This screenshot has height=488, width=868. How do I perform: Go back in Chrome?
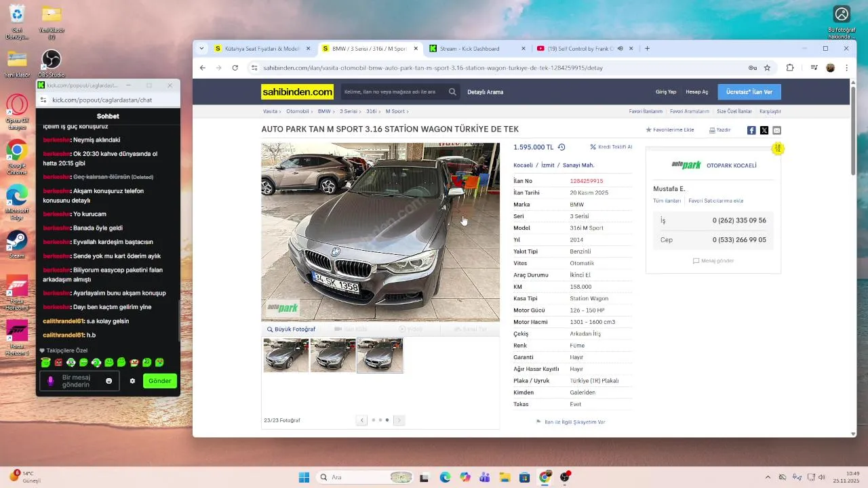pyautogui.click(x=203, y=68)
